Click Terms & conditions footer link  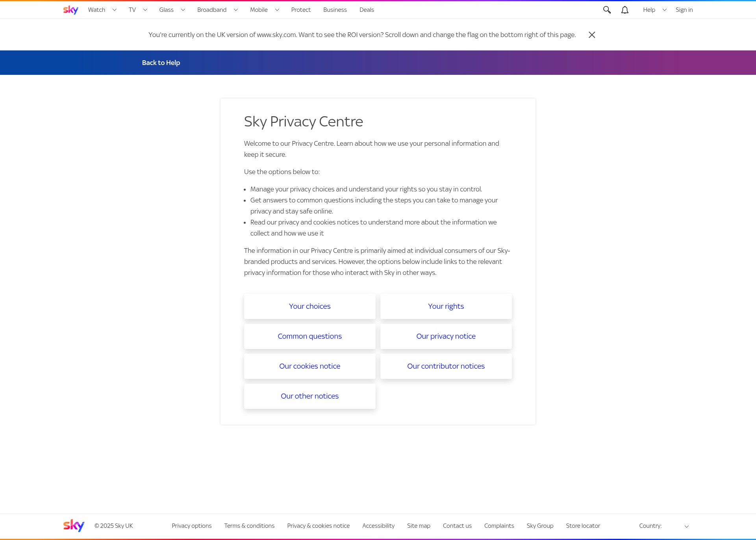tap(249, 526)
